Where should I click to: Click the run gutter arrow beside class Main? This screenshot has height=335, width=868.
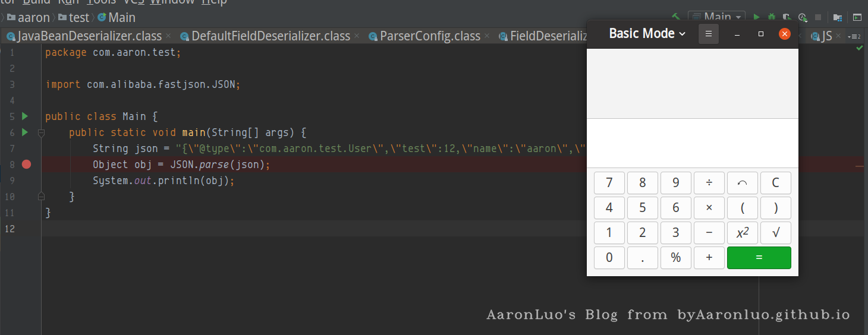pyautogui.click(x=25, y=116)
